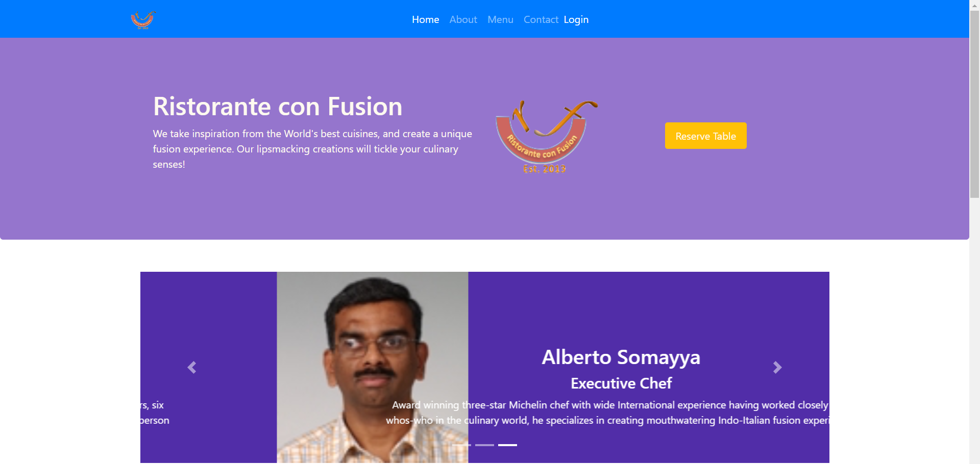Click the Alberto Somayya chef photo
This screenshot has height=464, width=980.
point(373,367)
